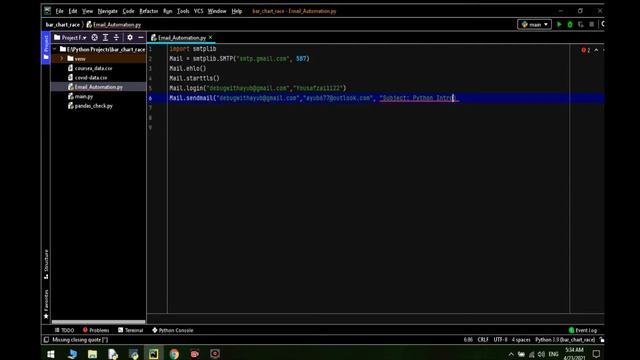Click the Mail.starttls() code line

pos(194,78)
